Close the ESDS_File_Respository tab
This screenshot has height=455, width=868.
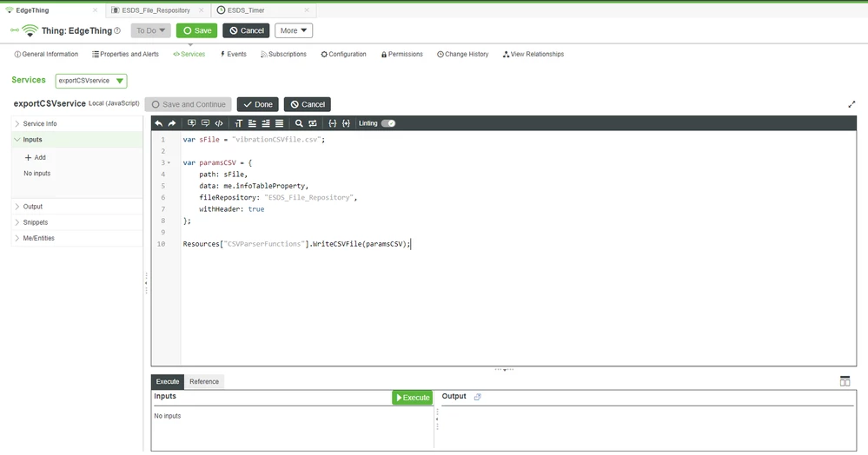point(201,10)
